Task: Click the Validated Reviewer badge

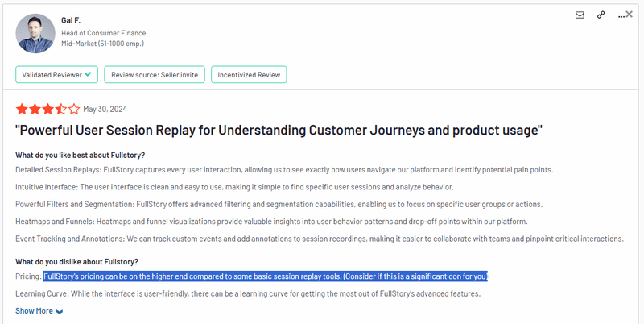Action: [x=56, y=74]
